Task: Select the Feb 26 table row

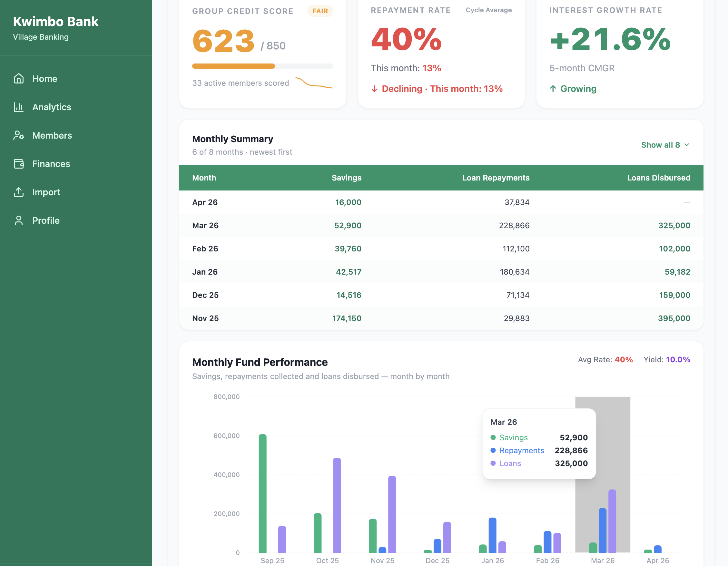Action: (x=441, y=249)
